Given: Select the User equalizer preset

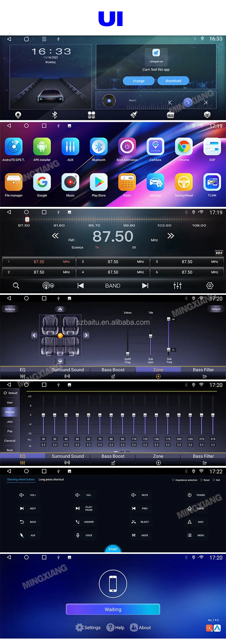Looking at the screenshot, I should click(x=10, y=402).
